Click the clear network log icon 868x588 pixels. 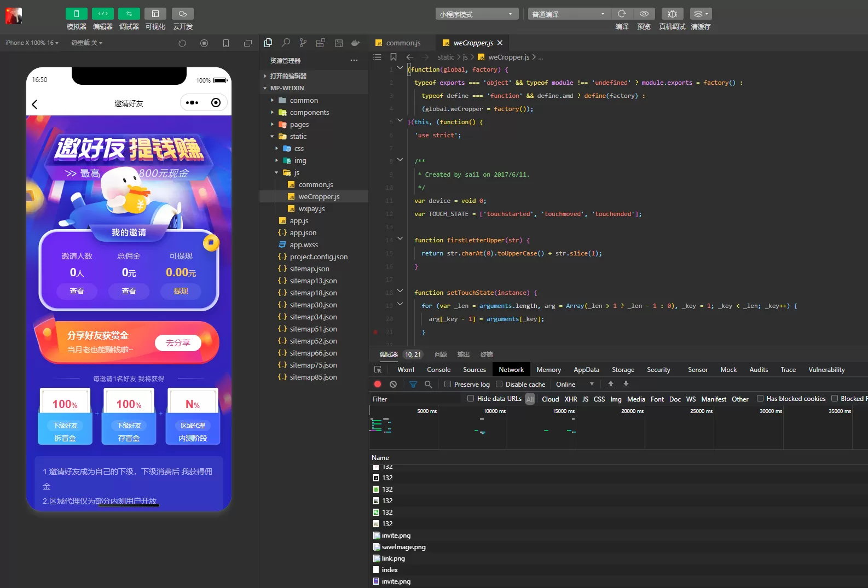pos(393,385)
